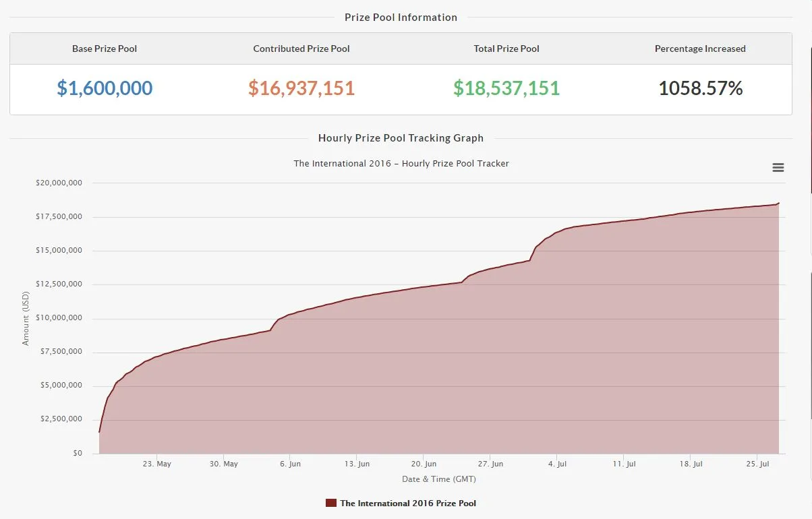Click the 4. Jul x-axis label
Viewport: 812px width, 519px height.
pos(557,464)
